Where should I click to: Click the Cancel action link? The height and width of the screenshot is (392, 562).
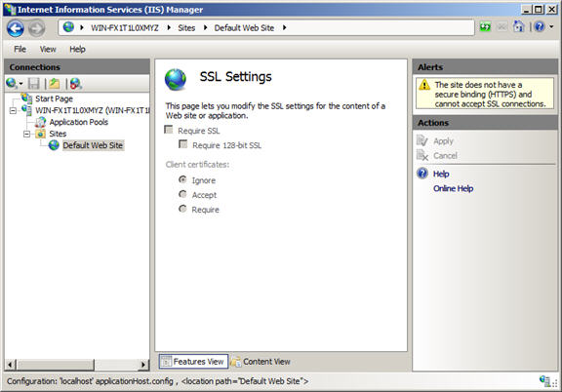[x=445, y=155]
